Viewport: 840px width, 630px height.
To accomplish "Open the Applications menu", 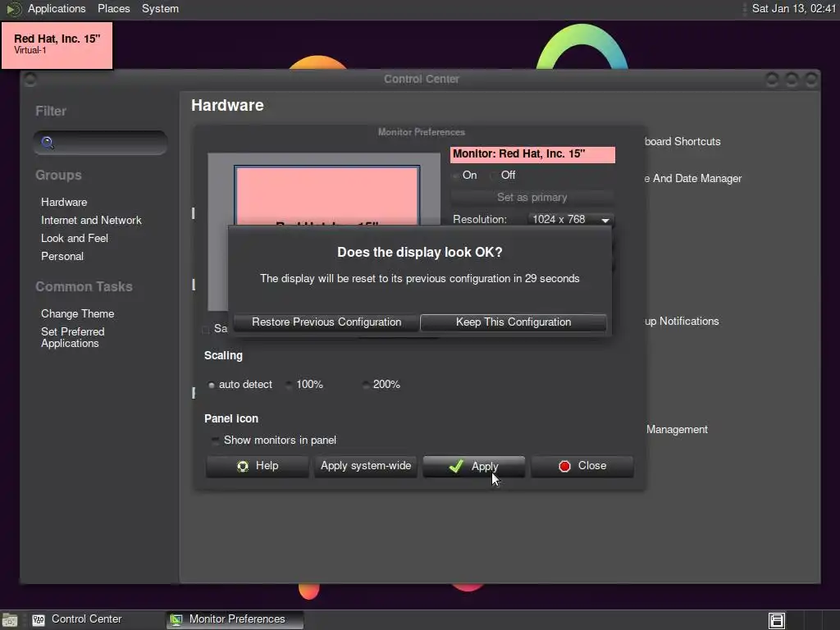I will (x=57, y=8).
